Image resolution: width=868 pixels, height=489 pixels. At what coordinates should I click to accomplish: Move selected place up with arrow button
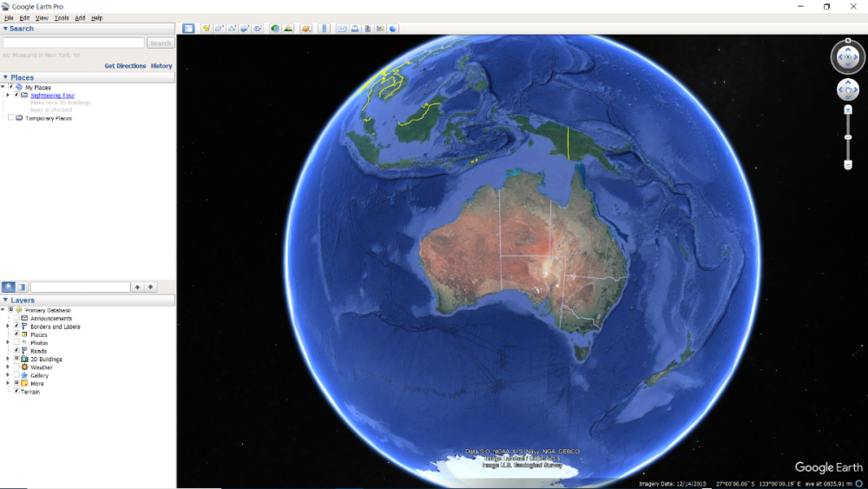(137, 287)
